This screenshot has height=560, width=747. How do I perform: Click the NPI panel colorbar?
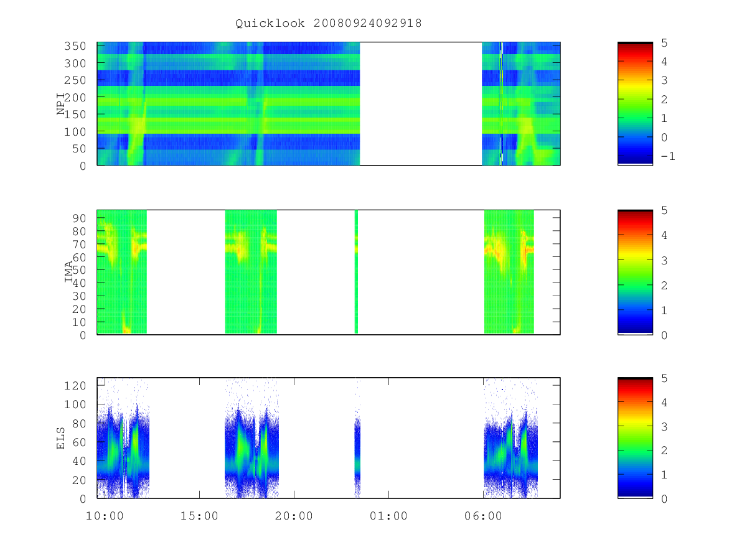tap(635, 103)
